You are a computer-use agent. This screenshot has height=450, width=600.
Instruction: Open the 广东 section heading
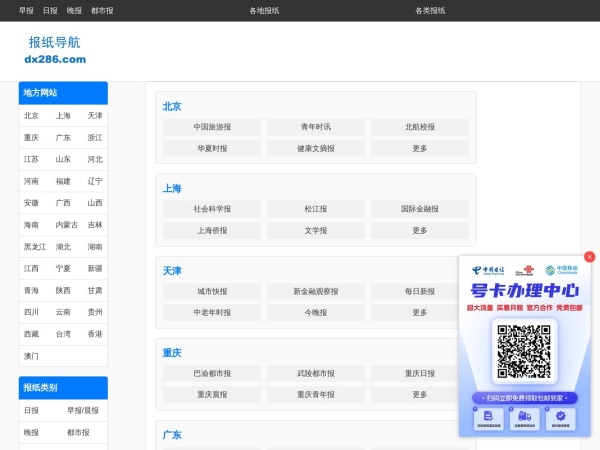click(172, 435)
